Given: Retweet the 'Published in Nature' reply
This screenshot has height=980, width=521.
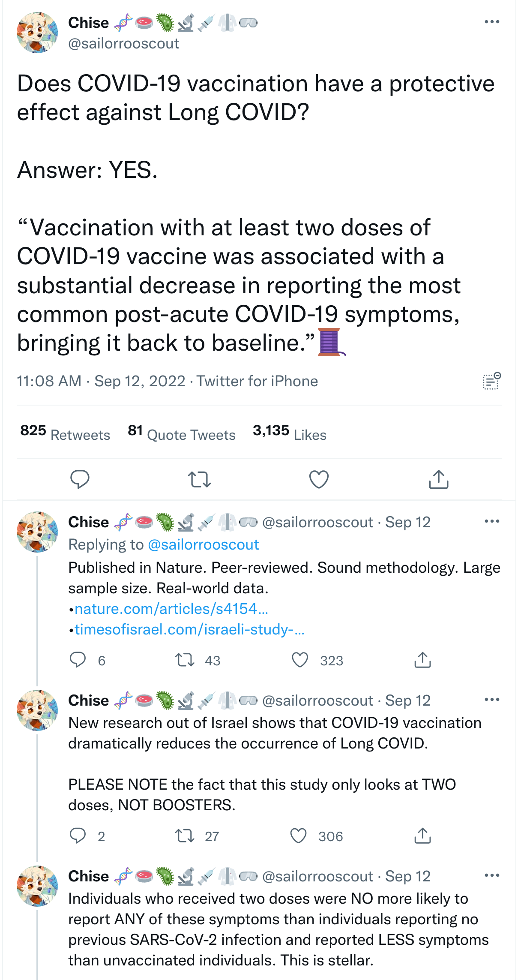Looking at the screenshot, I should pos(185,660).
